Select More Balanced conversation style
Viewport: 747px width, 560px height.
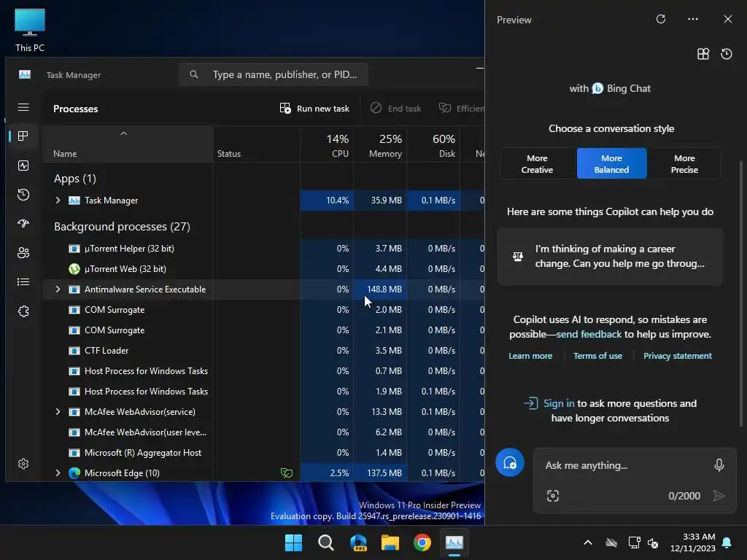[x=612, y=164]
